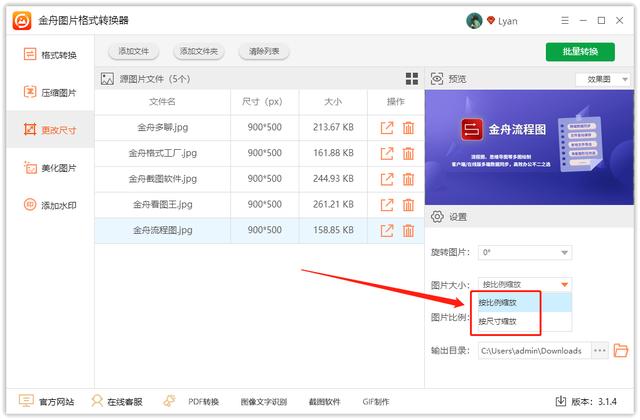Click the 清除列表 button
Viewport: 640px width, 420px height.
click(x=264, y=51)
